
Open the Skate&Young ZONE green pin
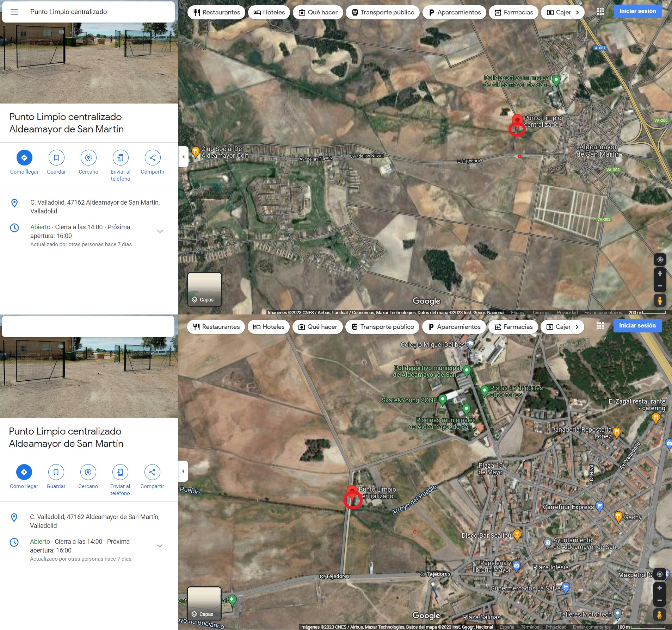pyautogui.click(x=443, y=400)
